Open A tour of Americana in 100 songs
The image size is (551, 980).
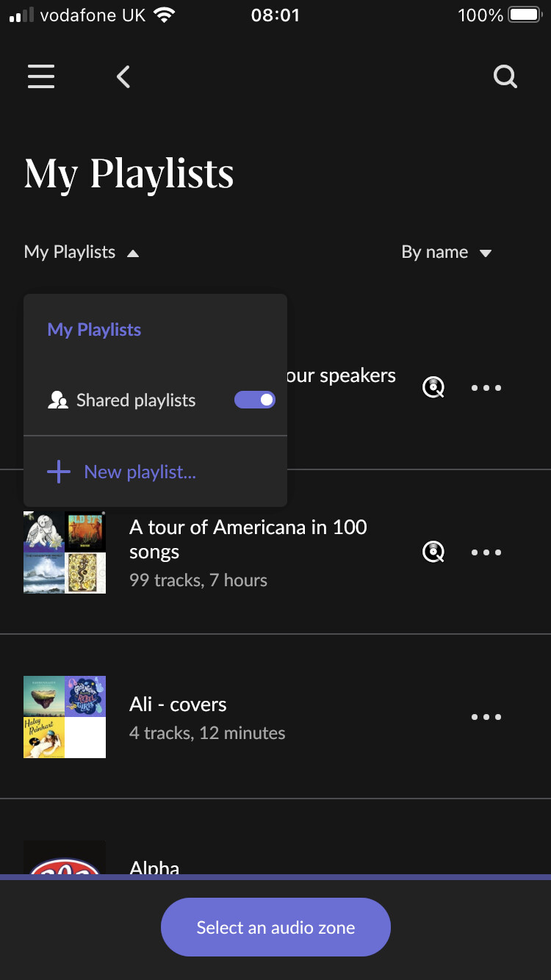(248, 539)
